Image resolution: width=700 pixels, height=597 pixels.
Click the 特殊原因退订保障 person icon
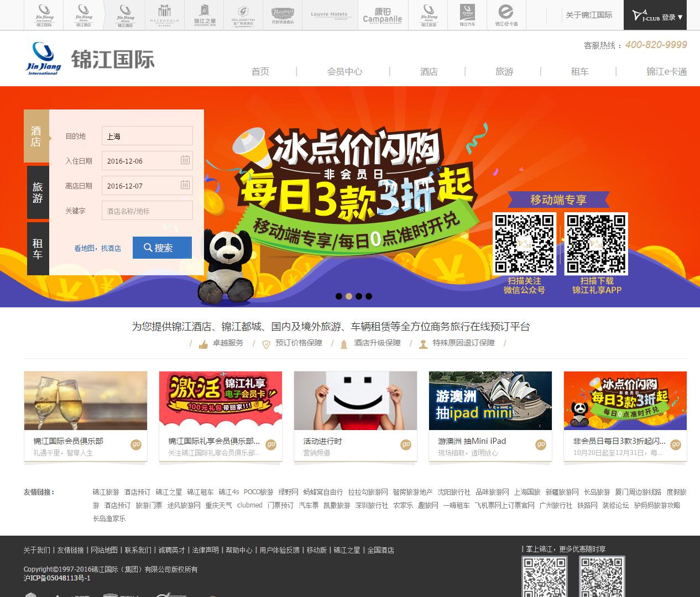coord(423,344)
